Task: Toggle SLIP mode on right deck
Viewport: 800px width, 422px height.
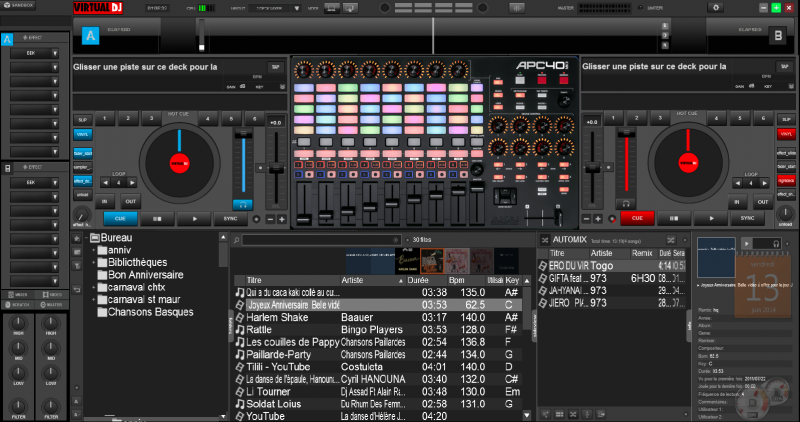Action: tap(785, 118)
